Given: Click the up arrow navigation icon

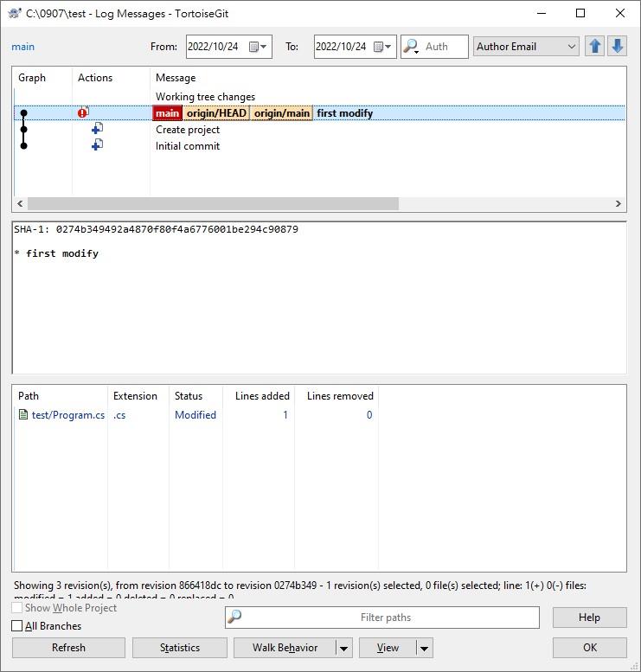Looking at the screenshot, I should coord(594,47).
